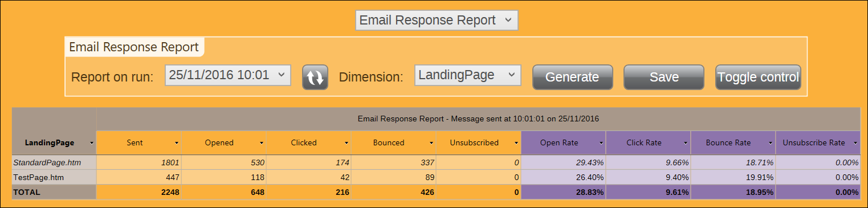
Task: Click Bounced value 89
Action: pyautogui.click(x=430, y=177)
